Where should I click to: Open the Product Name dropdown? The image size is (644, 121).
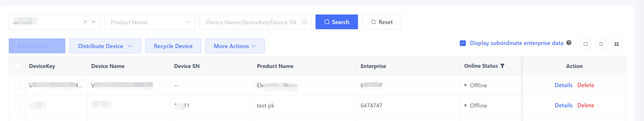pyautogui.click(x=149, y=22)
